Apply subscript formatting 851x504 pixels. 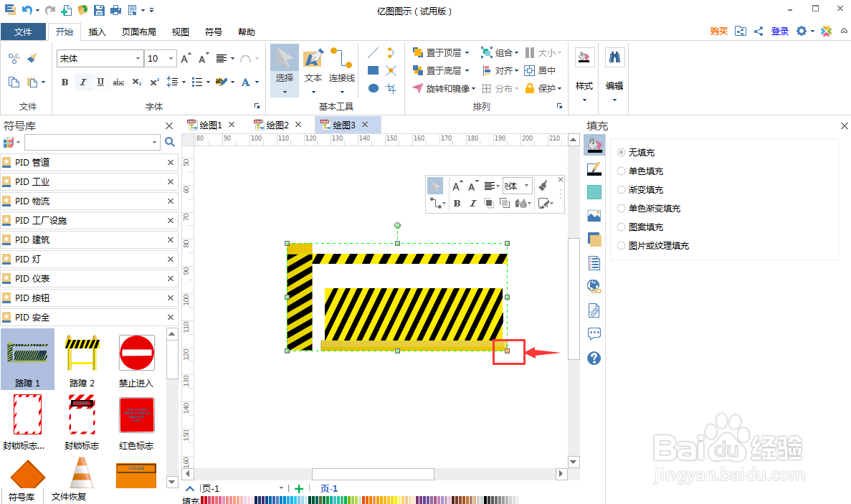(137, 82)
